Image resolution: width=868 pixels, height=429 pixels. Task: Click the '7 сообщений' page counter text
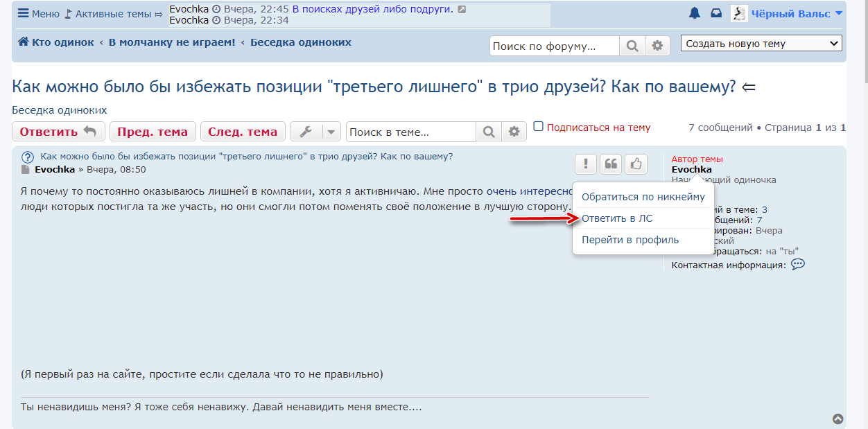(x=721, y=128)
